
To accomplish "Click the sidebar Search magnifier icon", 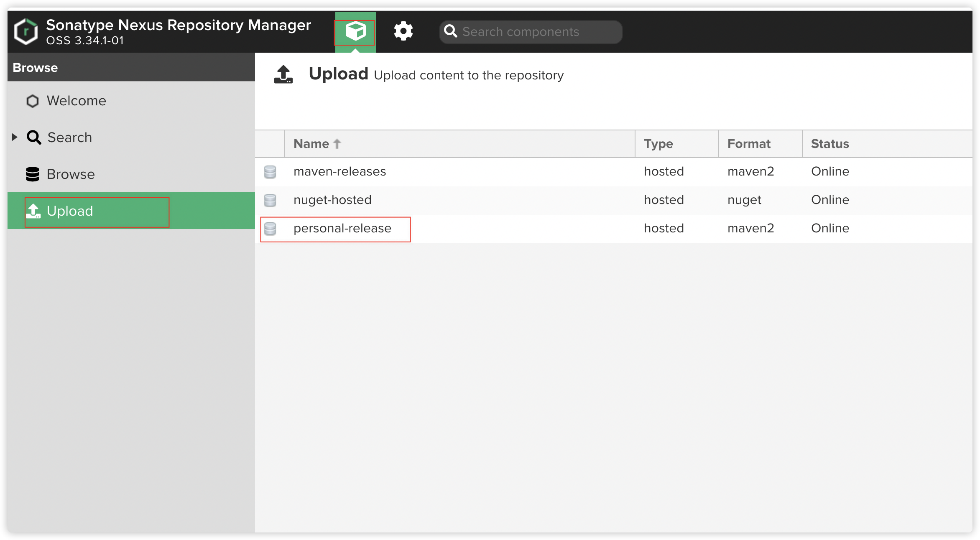I will click(x=33, y=137).
